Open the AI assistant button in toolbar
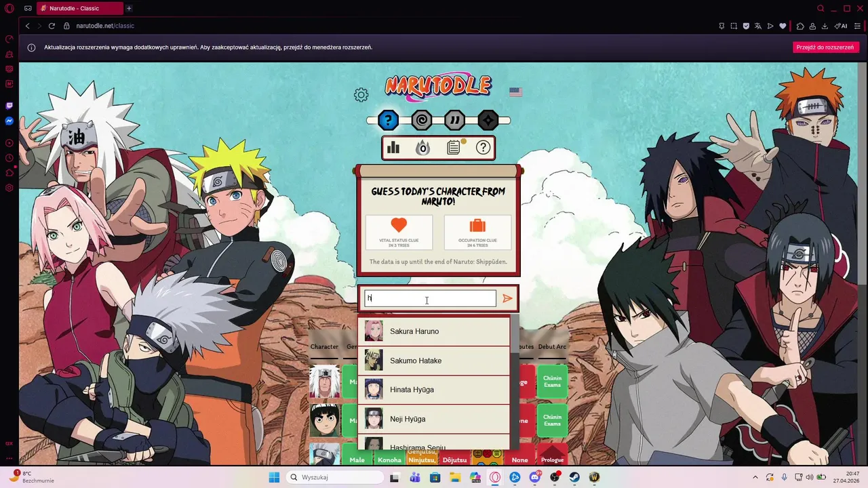 point(841,26)
